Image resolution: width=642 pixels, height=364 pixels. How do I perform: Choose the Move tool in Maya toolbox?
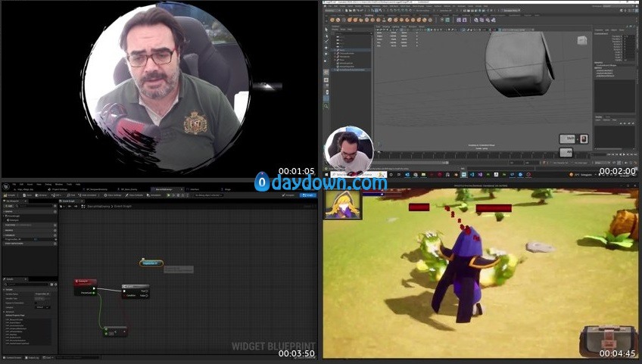coord(326,48)
